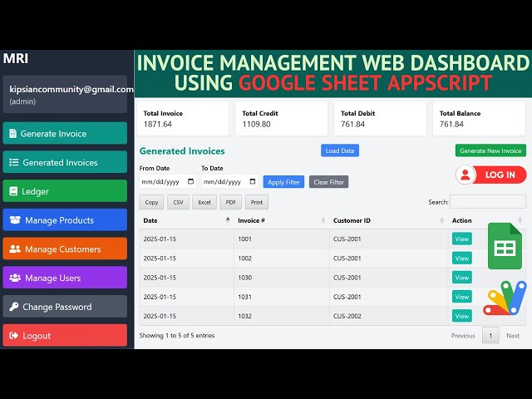Click the kipsiancommunity@gmail.com admin profile box
The image size is (532, 399).
click(65, 94)
